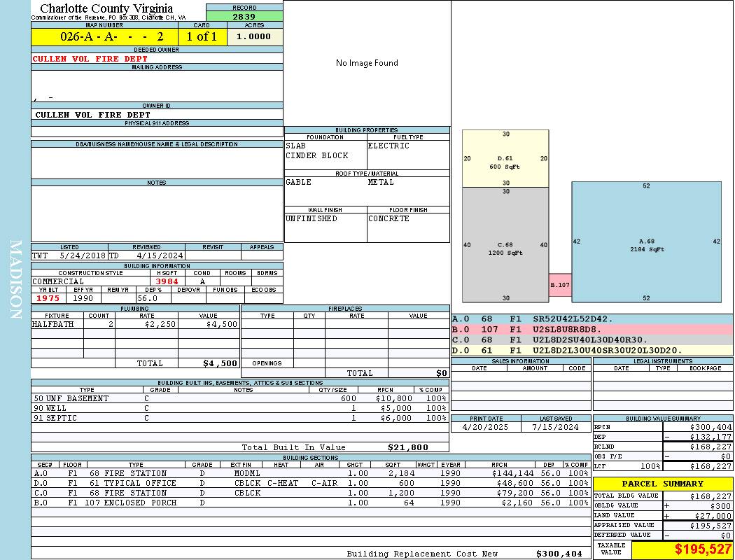This screenshot has height=560, width=735.
Task: Click the SLAB foundation value
Action: pyautogui.click(x=296, y=146)
